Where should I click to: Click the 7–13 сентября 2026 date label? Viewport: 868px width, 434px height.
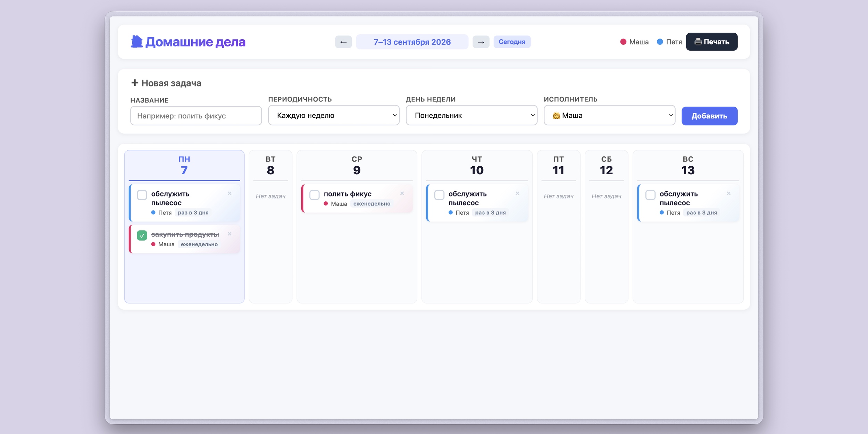coord(412,42)
